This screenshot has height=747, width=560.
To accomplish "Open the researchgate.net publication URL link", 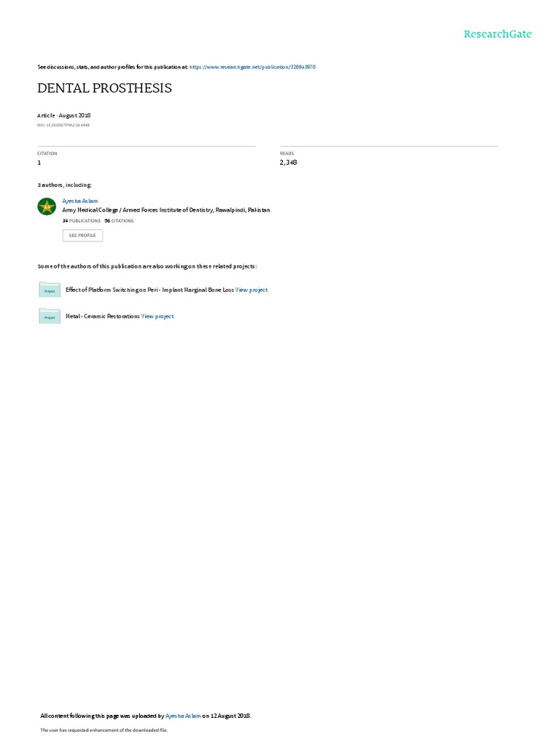I will tap(252, 67).
